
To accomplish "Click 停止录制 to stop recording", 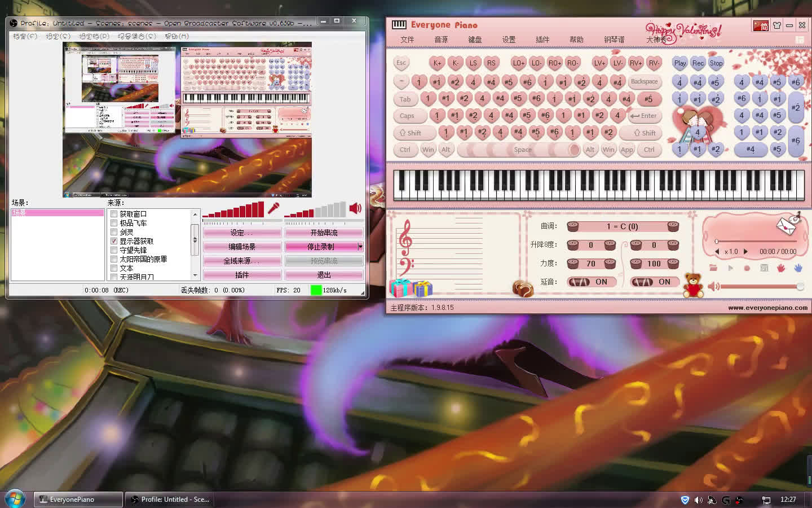I will click(321, 247).
